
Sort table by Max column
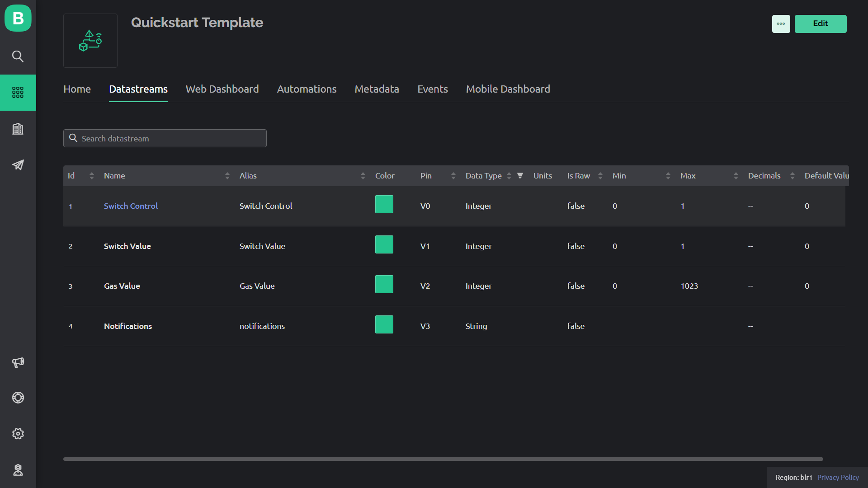coord(736,176)
